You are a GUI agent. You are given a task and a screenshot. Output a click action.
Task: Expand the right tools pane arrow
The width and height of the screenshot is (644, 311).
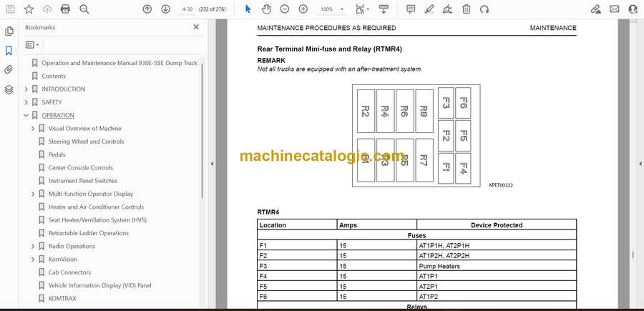click(x=640, y=164)
